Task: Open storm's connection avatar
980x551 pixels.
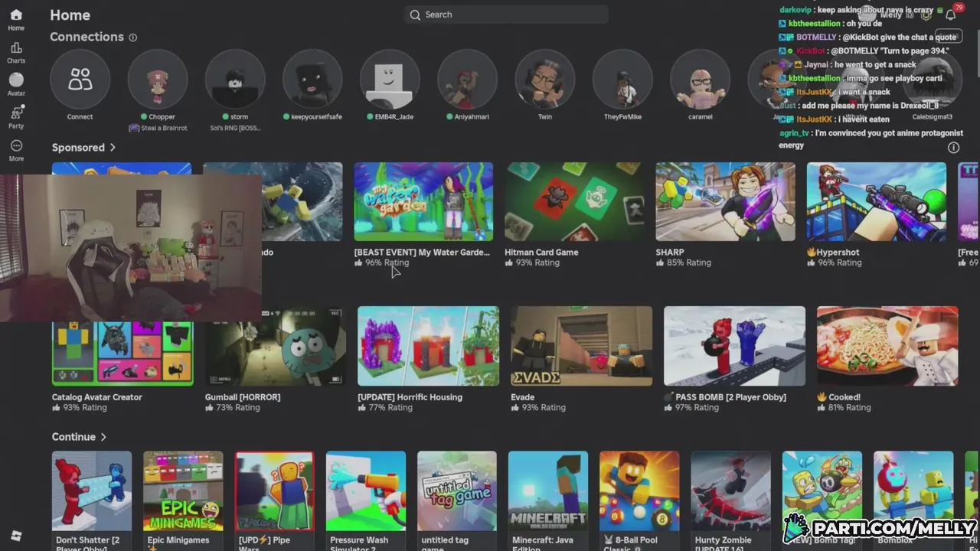Action: coord(235,80)
